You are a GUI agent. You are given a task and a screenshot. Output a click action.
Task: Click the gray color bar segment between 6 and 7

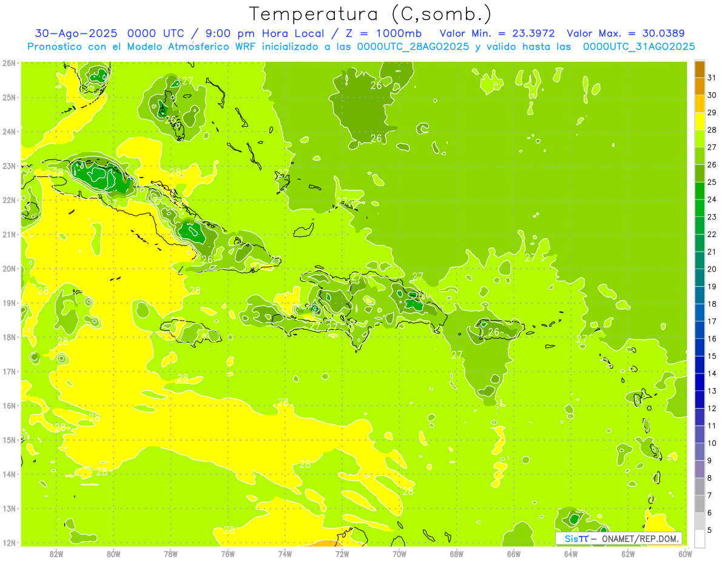click(699, 504)
